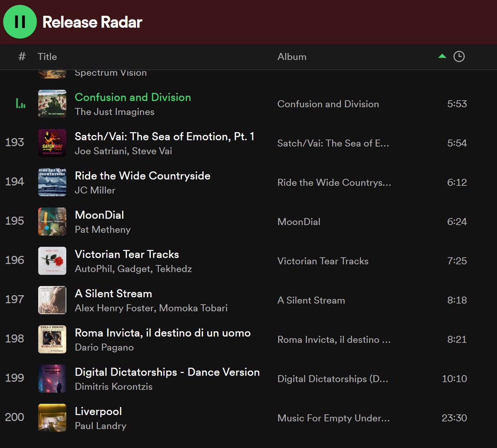This screenshot has width=497, height=448.
Task: Open album link Roma Invicta, il destino ...
Action: (x=334, y=340)
